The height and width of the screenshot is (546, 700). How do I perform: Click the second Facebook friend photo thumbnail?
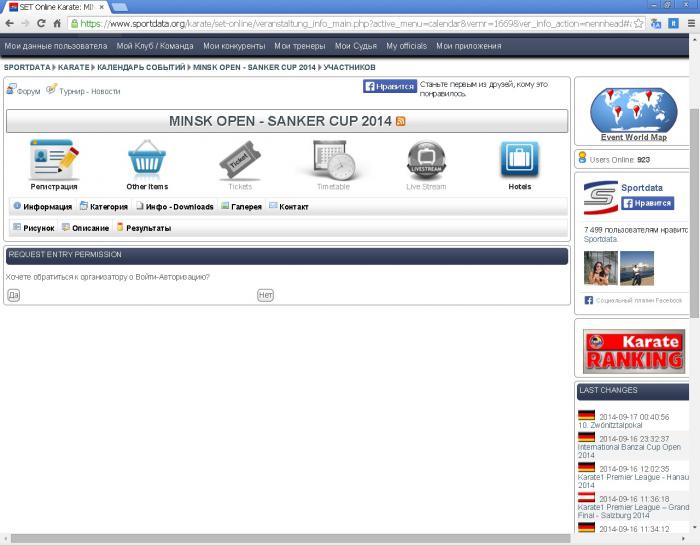coord(637,268)
